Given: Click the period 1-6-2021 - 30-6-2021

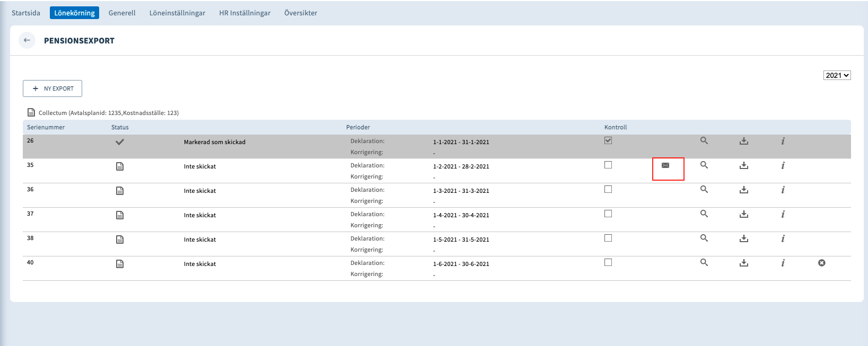Looking at the screenshot, I should [x=461, y=264].
